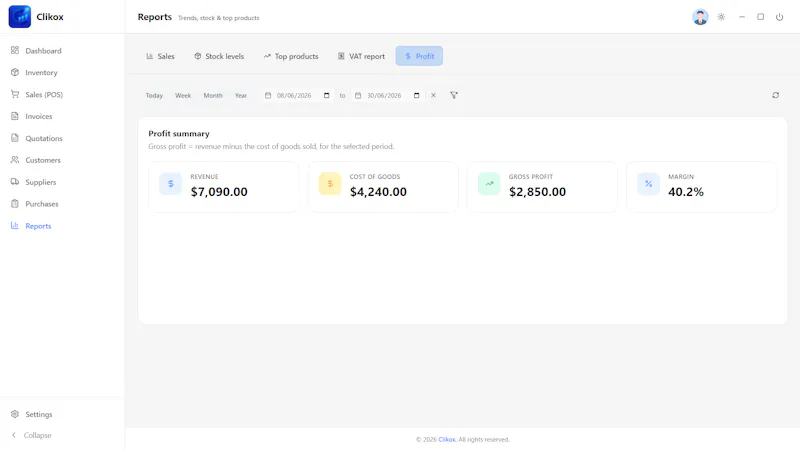Click the Revenue dollar icon

pos(170,184)
